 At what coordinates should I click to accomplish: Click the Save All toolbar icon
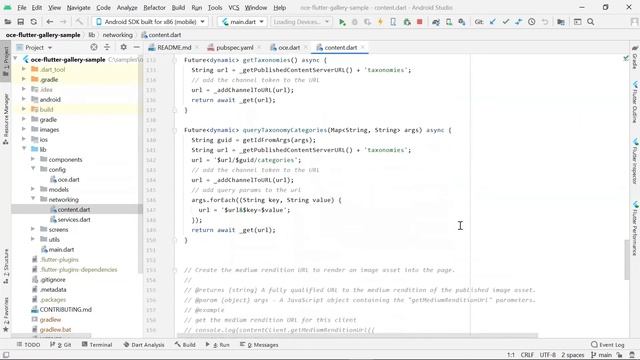pyautogui.click(x=20, y=22)
